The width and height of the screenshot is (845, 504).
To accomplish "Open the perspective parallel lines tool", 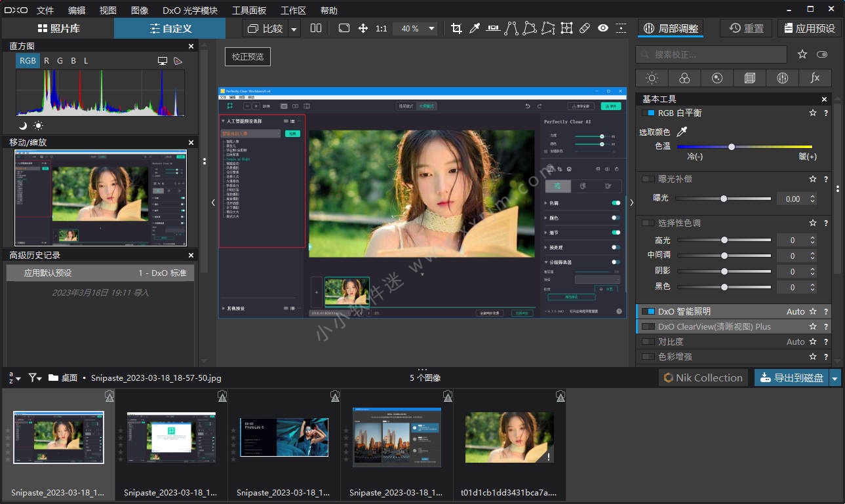I will [511, 28].
